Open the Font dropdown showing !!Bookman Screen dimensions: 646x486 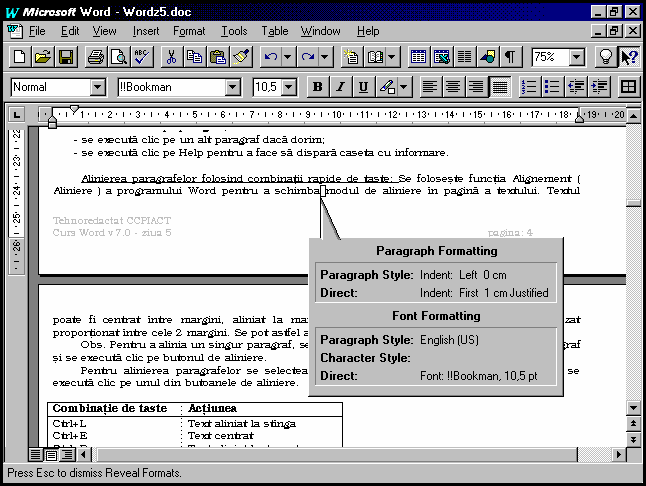tap(232, 87)
